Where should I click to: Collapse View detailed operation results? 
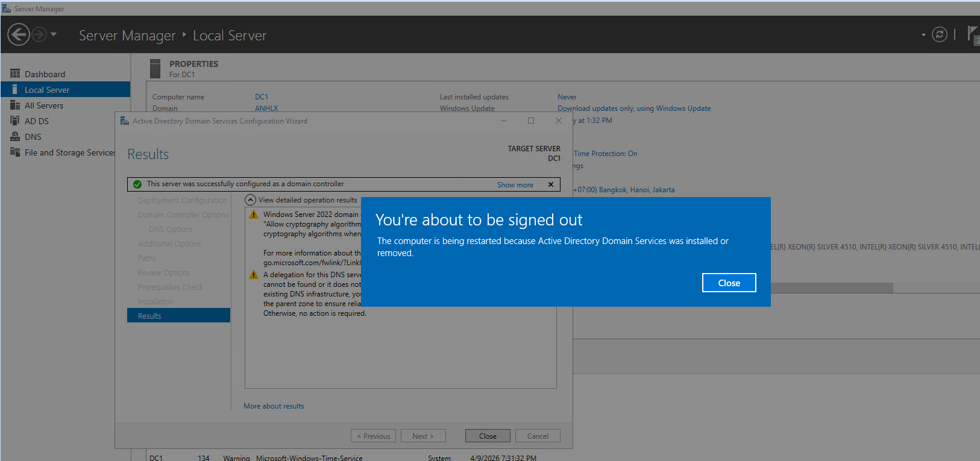pos(251,200)
